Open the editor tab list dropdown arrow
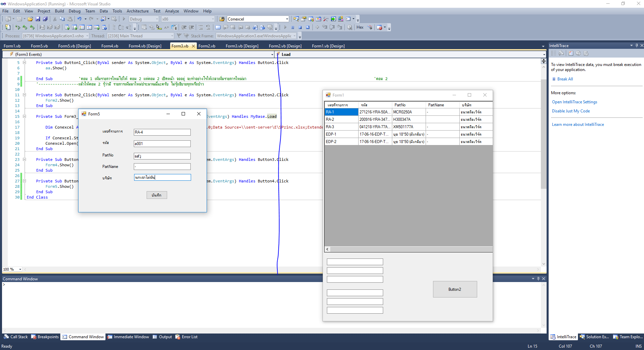The height and width of the screenshot is (350, 644). pyautogui.click(x=543, y=46)
